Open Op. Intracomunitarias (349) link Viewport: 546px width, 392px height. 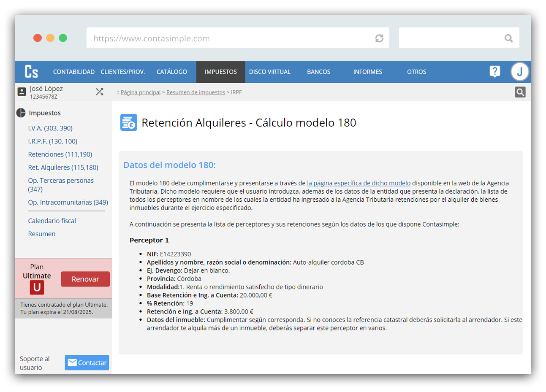pyautogui.click(x=68, y=203)
